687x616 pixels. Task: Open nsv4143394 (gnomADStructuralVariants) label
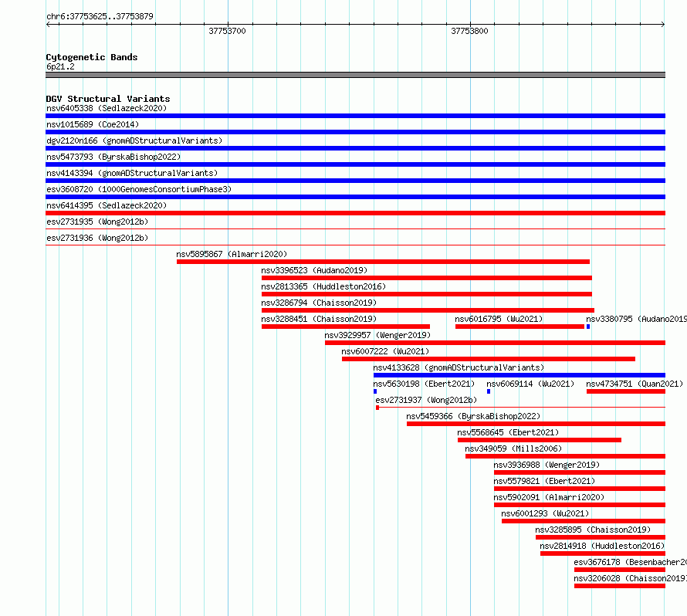tap(132, 173)
